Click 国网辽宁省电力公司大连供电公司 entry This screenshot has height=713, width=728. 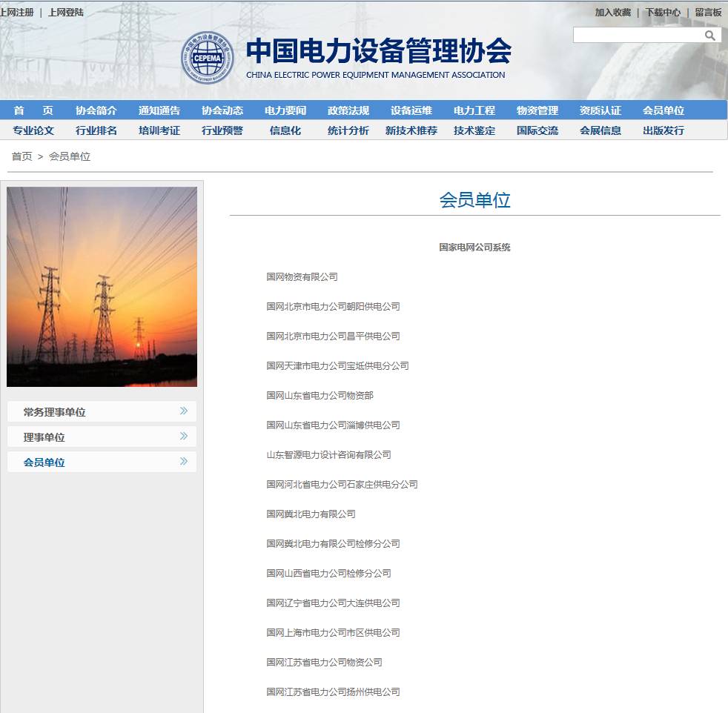coord(333,603)
